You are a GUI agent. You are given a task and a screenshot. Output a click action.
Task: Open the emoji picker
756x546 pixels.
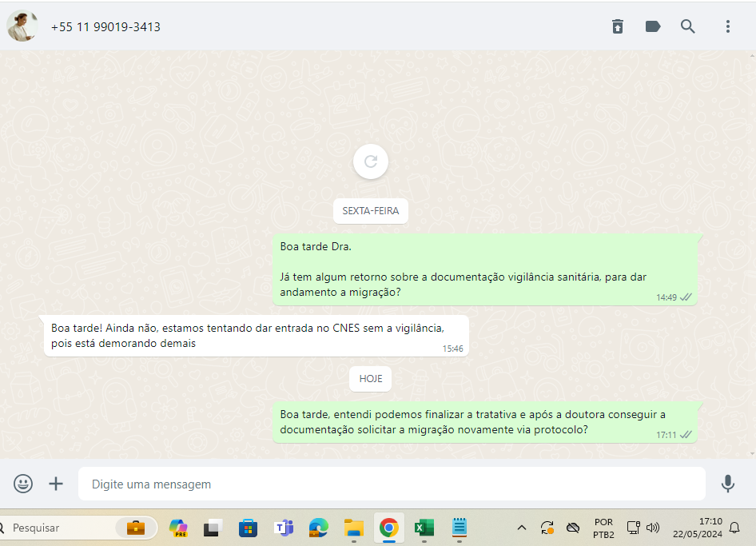click(x=23, y=484)
